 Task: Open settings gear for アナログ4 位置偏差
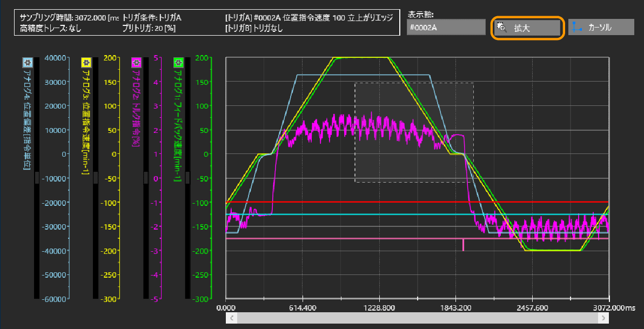click(26, 62)
